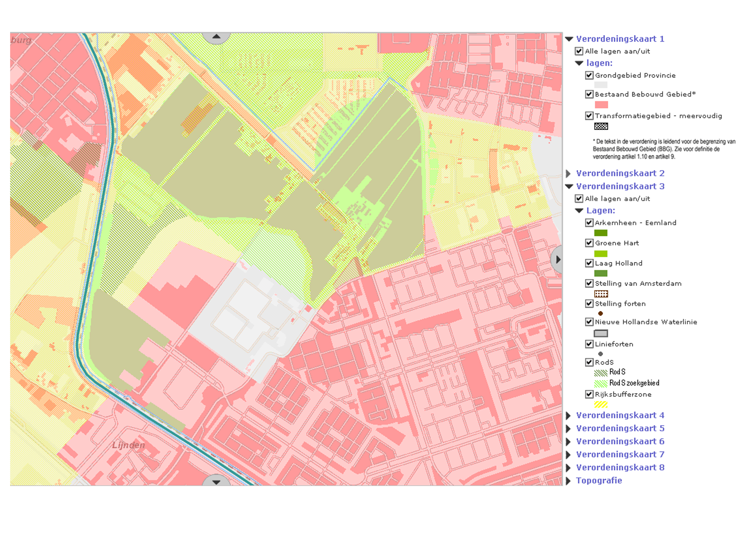
Task: Expand the Verordeningskaart 2 section
Action: coord(568,173)
